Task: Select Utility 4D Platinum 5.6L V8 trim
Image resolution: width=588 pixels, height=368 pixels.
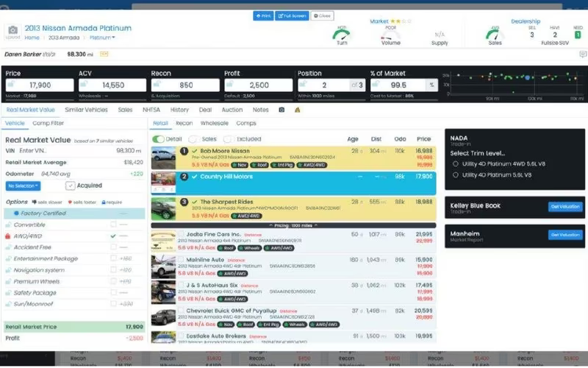Action: tap(455, 175)
